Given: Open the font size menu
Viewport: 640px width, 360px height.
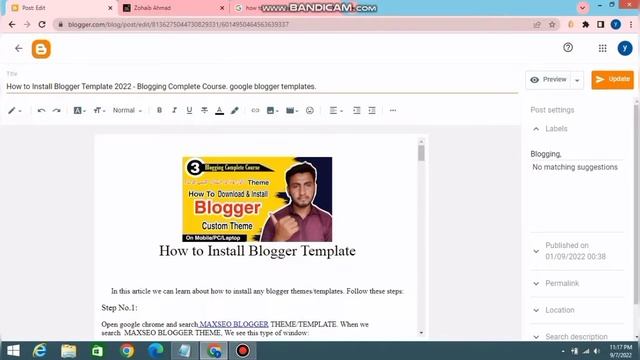Looking at the screenshot, I should click(99, 111).
